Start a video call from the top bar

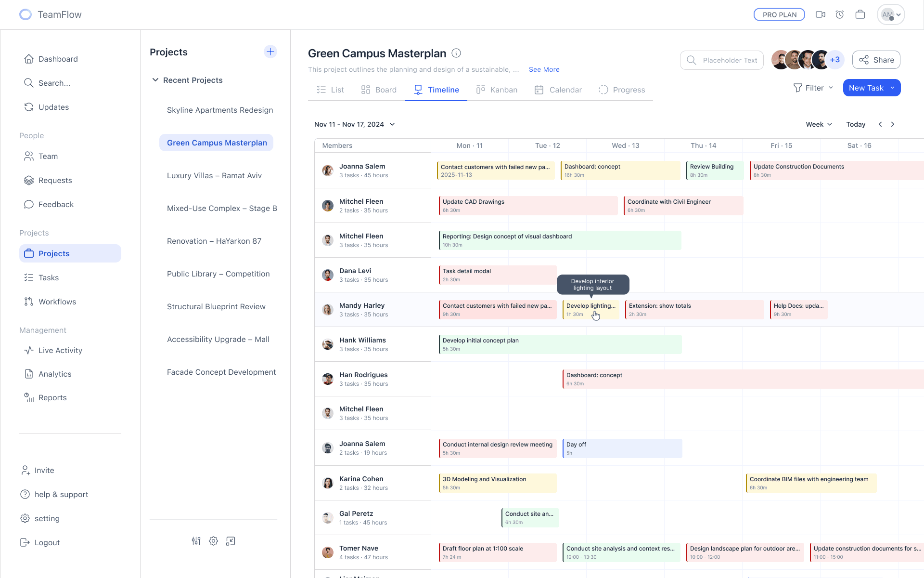820,14
